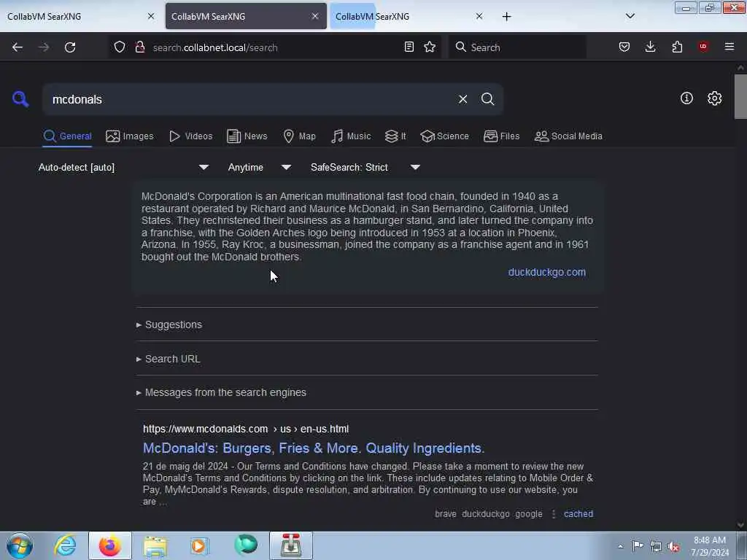Close the second CollabVM SearXNG tab

tap(315, 16)
